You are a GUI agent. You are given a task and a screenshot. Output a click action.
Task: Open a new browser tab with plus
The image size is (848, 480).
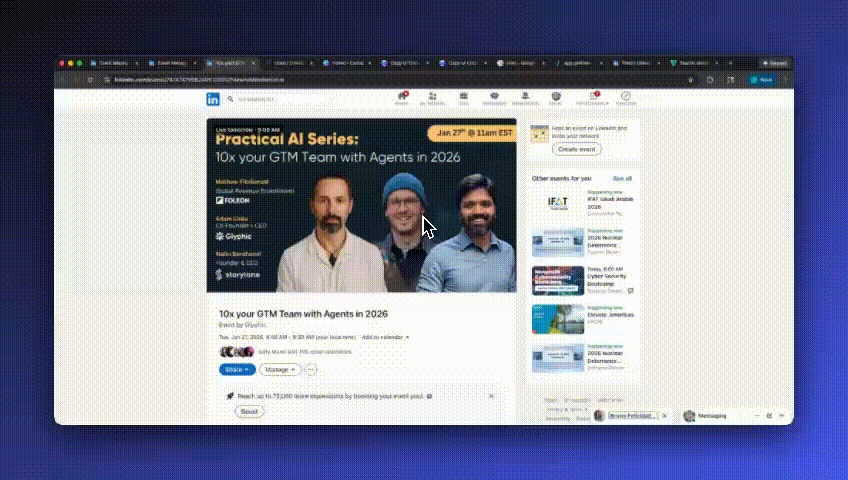pyautogui.click(x=730, y=63)
